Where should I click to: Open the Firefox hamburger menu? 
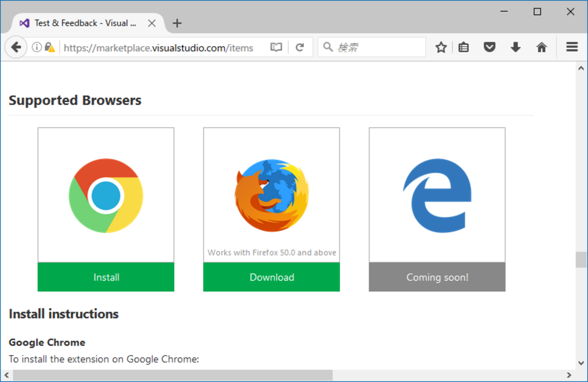[572, 47]
